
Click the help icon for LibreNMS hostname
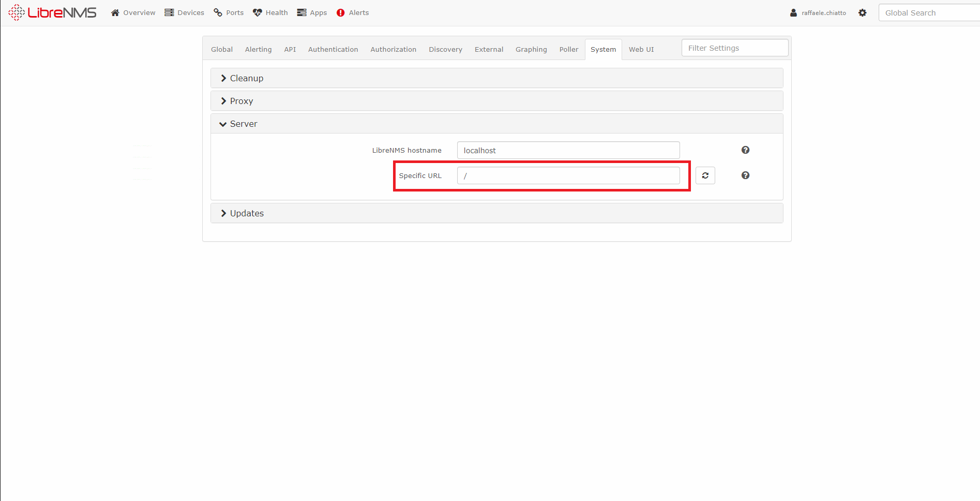pyautogui.click(x=745, y=150)
